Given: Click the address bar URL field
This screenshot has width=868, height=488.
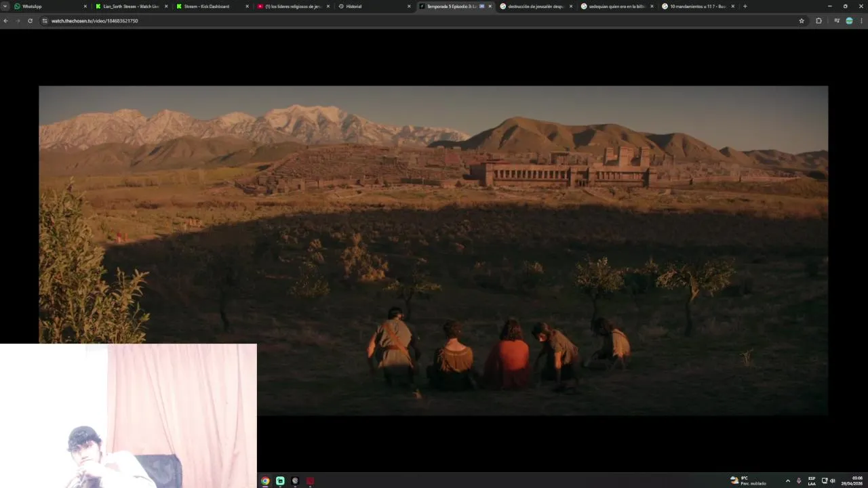Looking at the screenshot, I should [420, 21].
